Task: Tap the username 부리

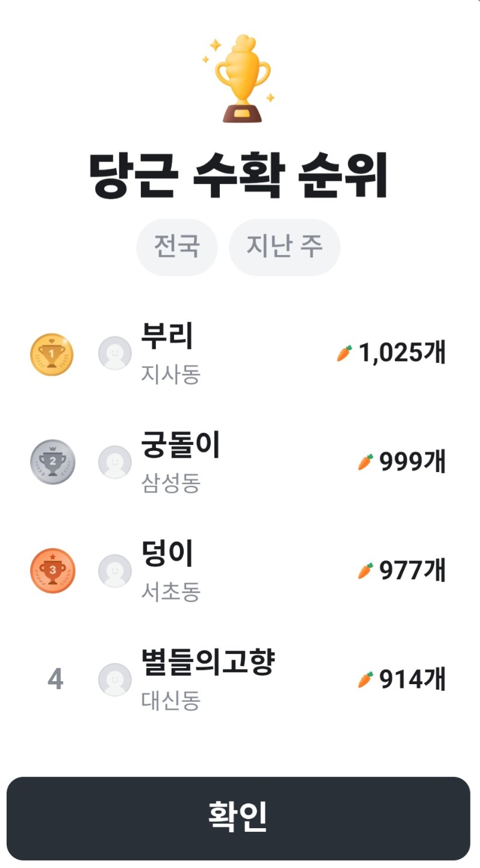Action: pos(167,337)
